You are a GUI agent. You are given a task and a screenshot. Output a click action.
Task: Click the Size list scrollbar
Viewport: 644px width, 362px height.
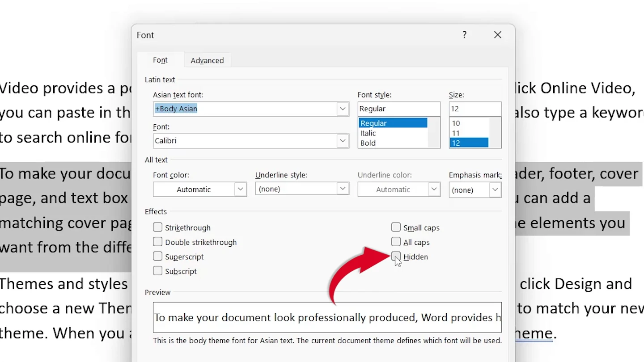495,133
